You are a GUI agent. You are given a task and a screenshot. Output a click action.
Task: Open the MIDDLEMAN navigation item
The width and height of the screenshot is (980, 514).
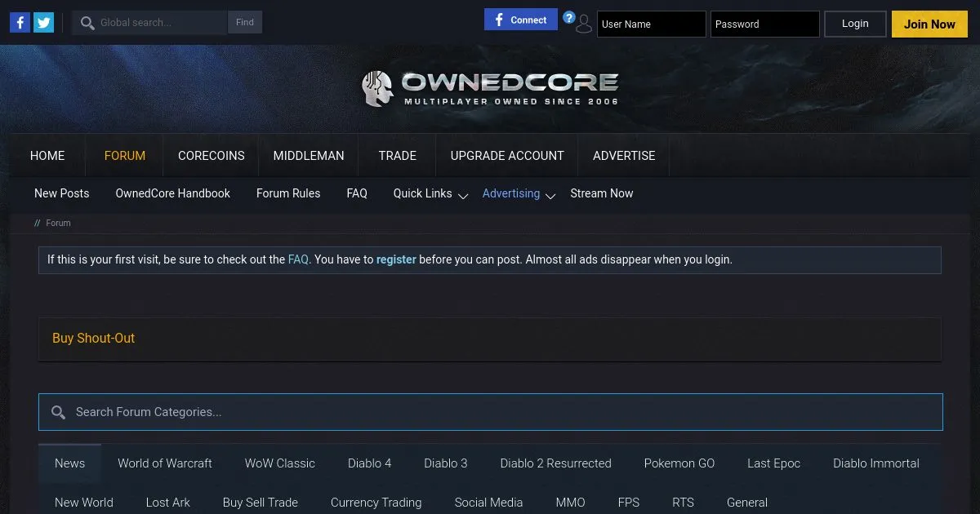click(309, 156)
